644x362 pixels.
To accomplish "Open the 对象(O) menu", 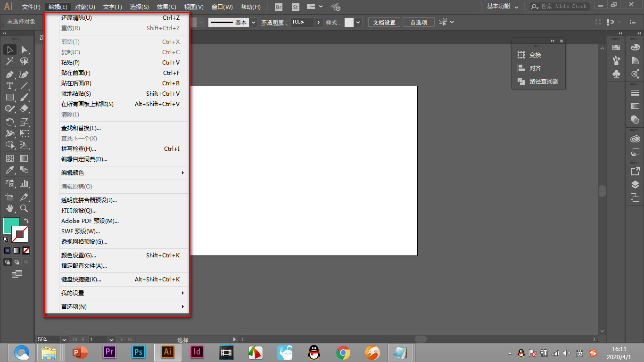I will tap(85, 7).
